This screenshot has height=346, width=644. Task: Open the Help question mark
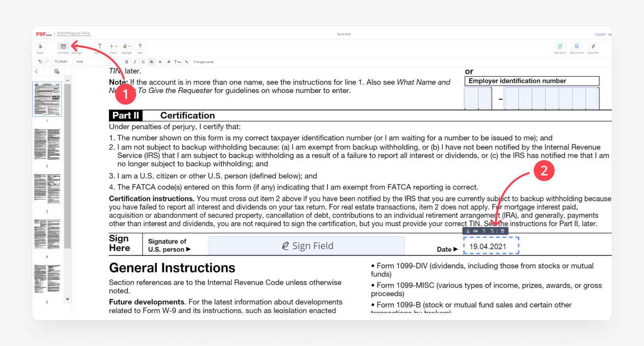[140, 47]
